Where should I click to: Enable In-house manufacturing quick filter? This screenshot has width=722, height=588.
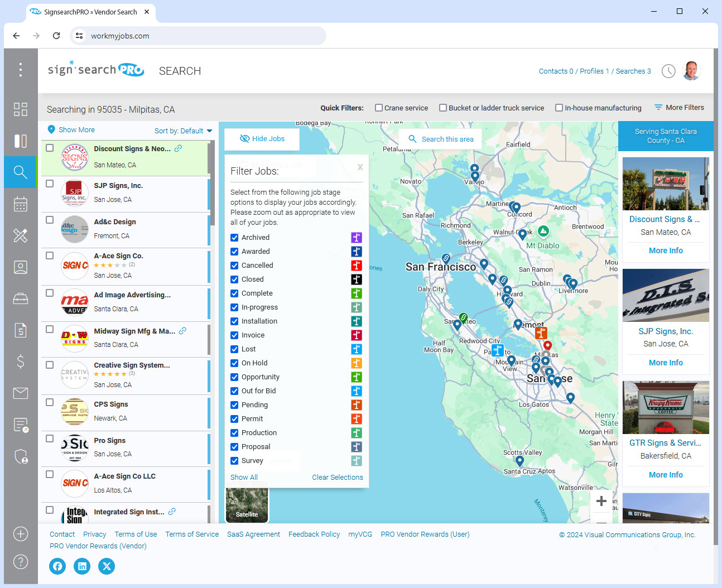[x=559, y=108]
